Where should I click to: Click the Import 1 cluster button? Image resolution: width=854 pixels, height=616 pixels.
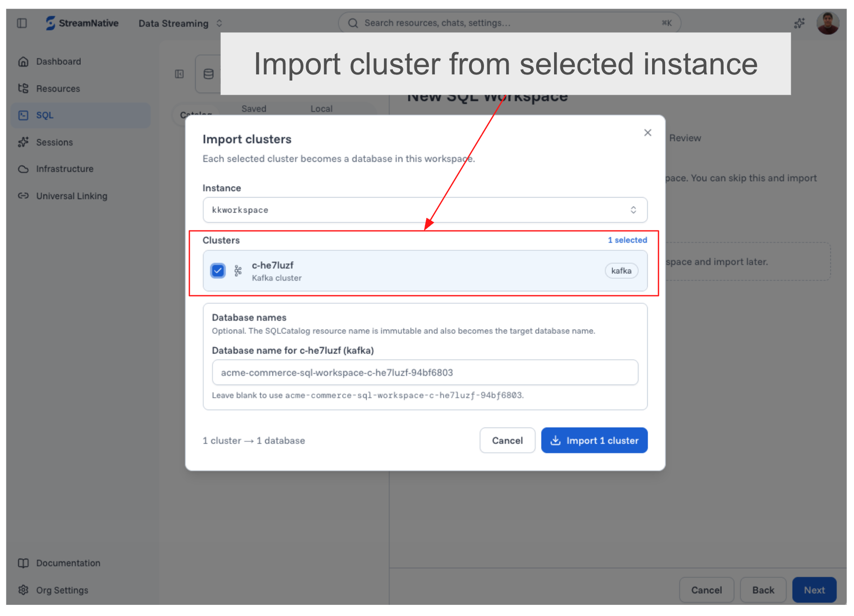(x=594, y=440)
